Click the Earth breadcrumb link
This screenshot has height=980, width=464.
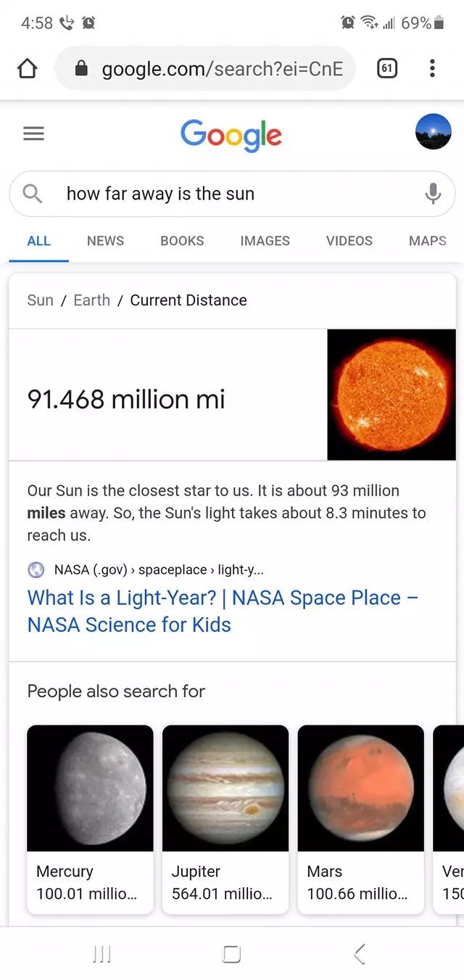pos(91,300)
